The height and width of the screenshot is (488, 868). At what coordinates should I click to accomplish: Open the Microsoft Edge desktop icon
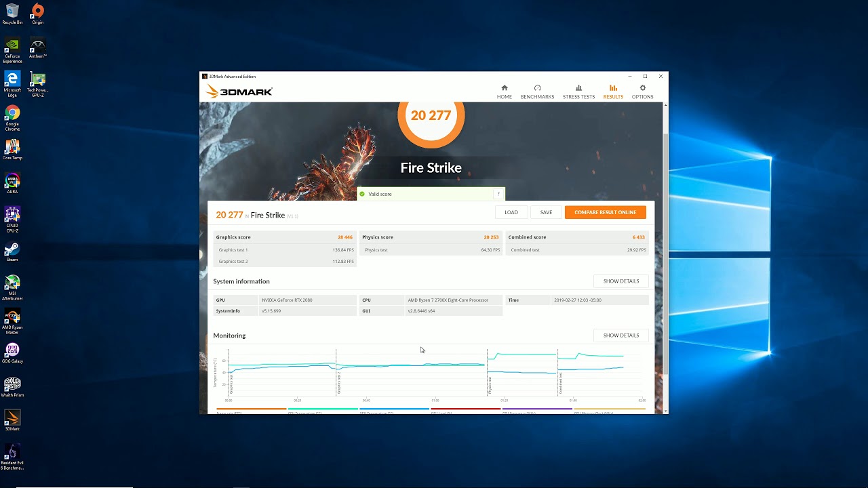pyautogui.click(x=12, y=84)
